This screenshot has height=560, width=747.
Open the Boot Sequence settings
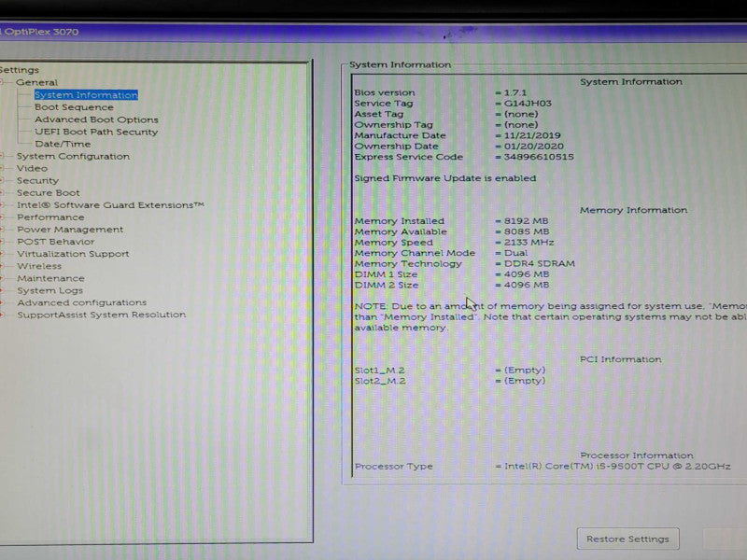pos(75,107)
